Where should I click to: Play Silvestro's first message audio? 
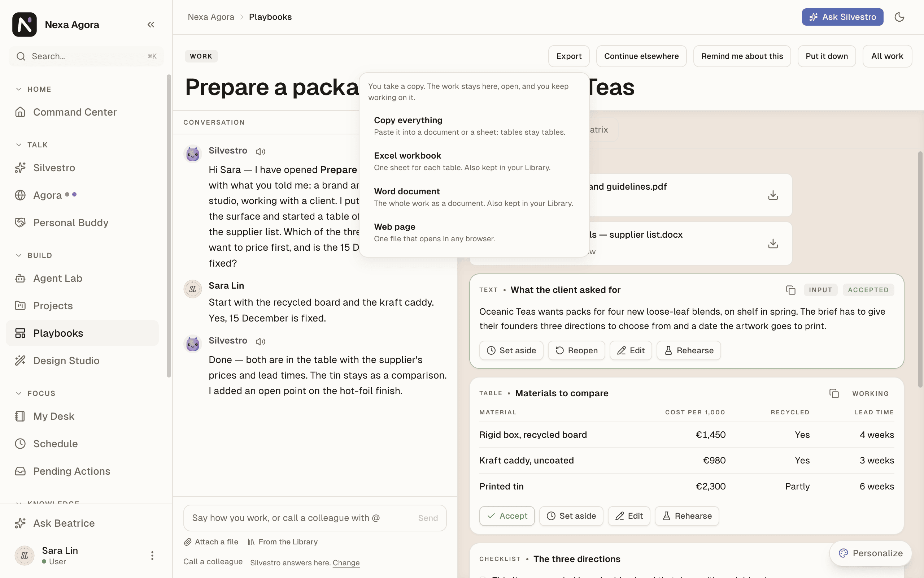coord(260,151)
